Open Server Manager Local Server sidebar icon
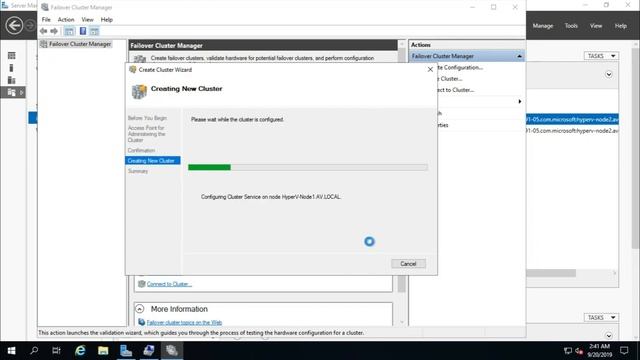 [11, 68]
